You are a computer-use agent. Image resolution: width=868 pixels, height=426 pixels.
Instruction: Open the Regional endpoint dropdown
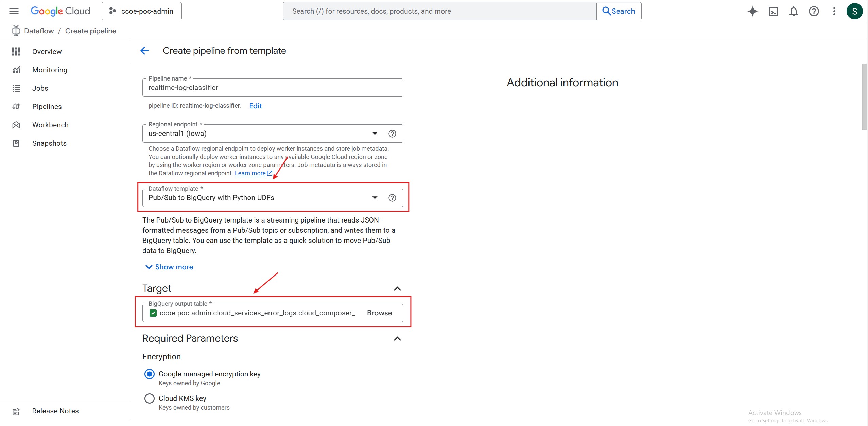(375, 134)
